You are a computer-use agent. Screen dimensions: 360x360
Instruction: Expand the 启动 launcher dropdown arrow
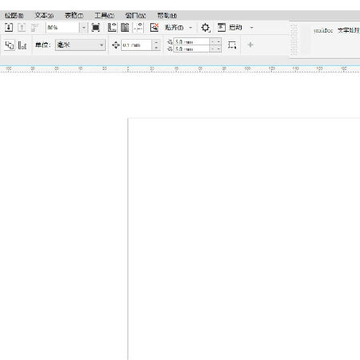[x=252, y=28]
